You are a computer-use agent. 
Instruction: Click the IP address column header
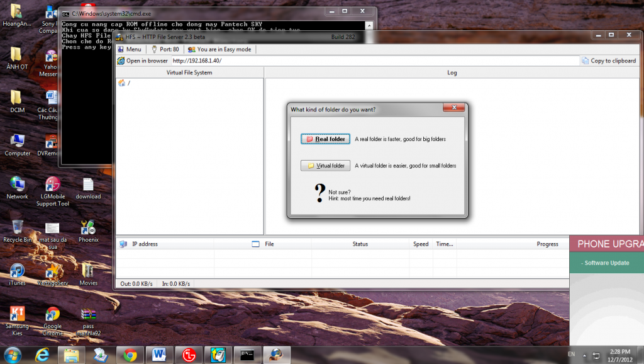(144, 244)
